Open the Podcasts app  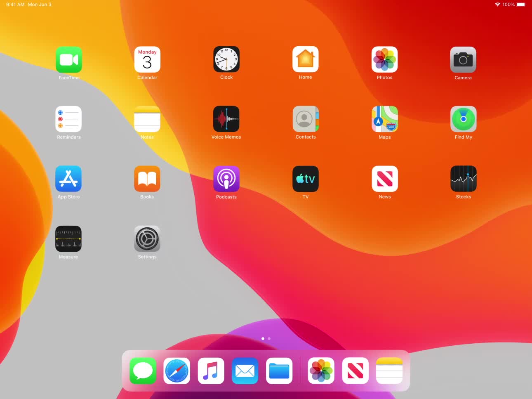coord(226,179)
